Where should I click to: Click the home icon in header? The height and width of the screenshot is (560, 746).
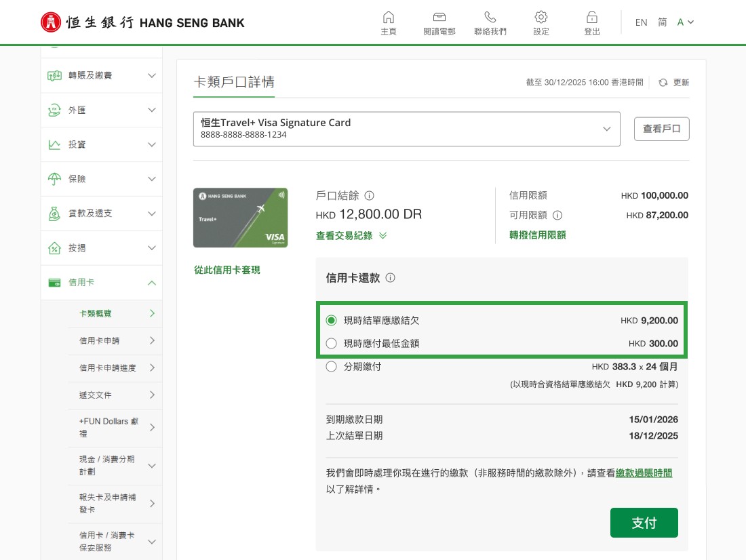click(x=389, y=18)
